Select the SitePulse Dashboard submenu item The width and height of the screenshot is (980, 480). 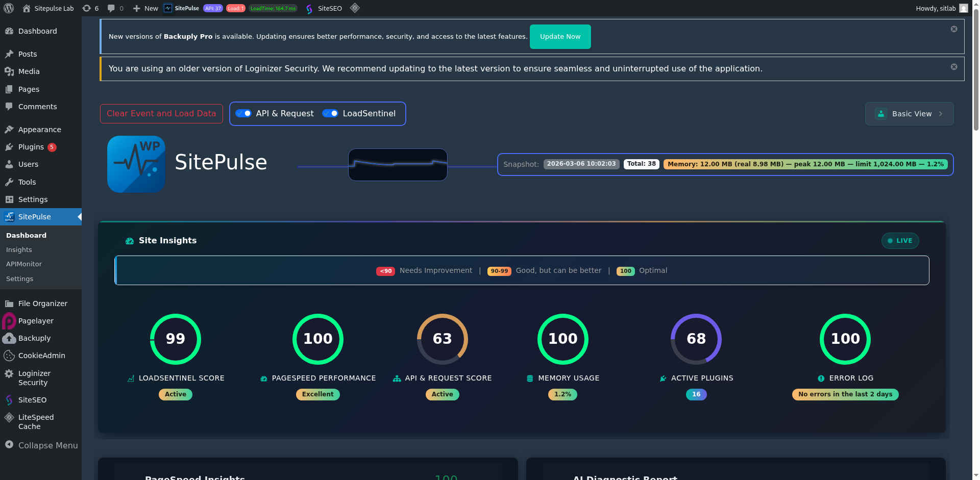(26, 235)
